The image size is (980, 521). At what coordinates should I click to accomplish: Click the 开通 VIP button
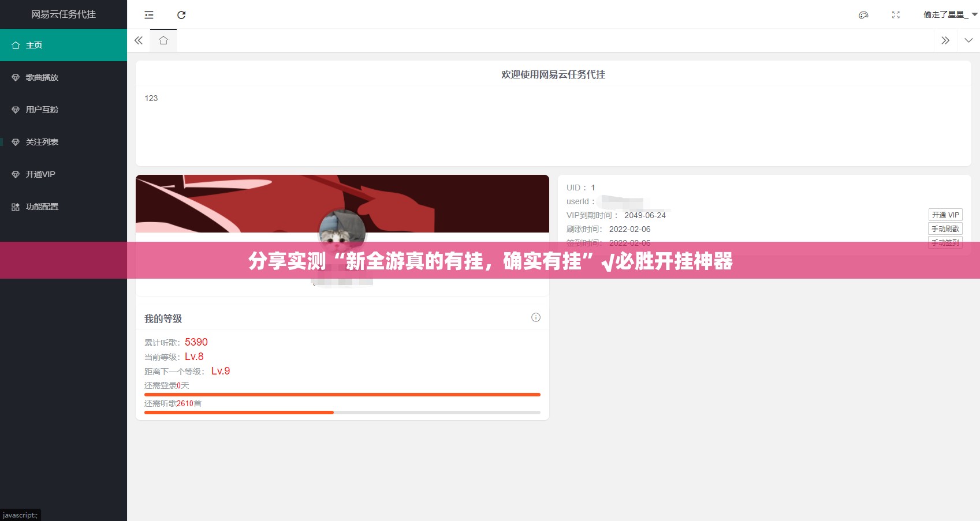pyautogui.click(x=945, y=215)
